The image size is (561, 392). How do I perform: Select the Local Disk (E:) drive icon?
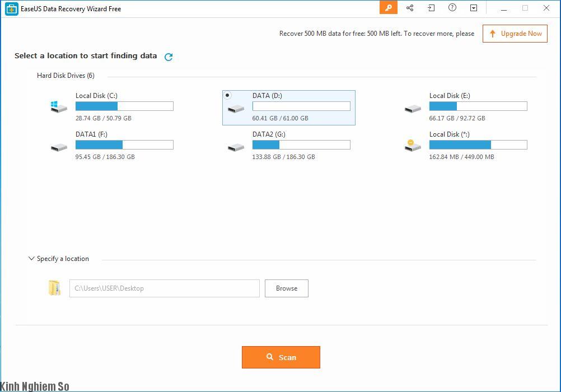coord(413,109)
